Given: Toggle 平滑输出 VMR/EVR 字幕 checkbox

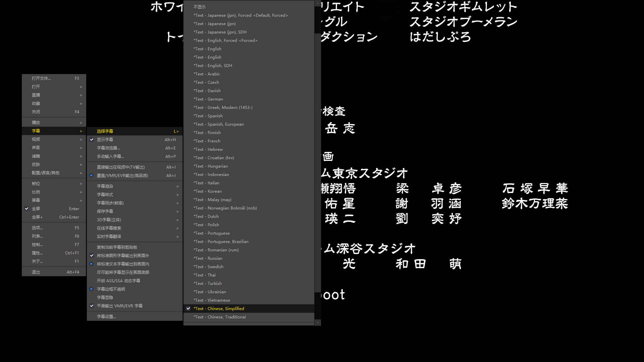Looking at the screenshot, I should pos(135,306).
